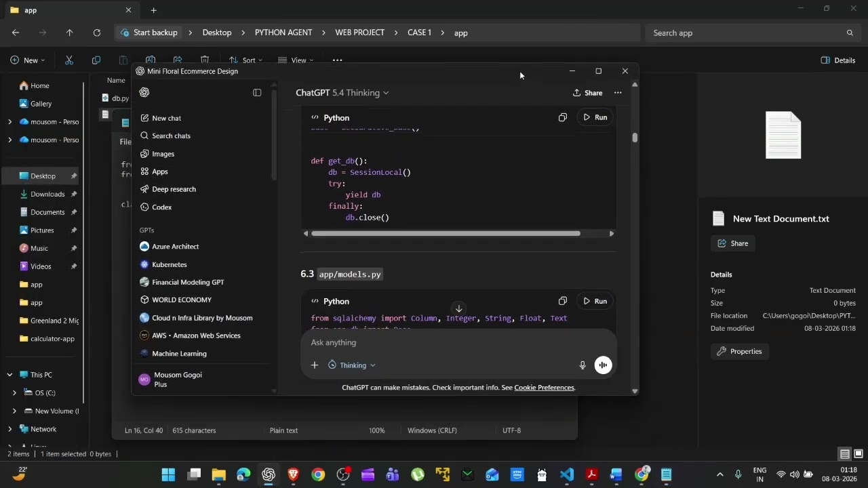The width and height of the screenshot is (868, 488).
Task: Share the ChatGPT conversation
Action: [x=587, y=93]
